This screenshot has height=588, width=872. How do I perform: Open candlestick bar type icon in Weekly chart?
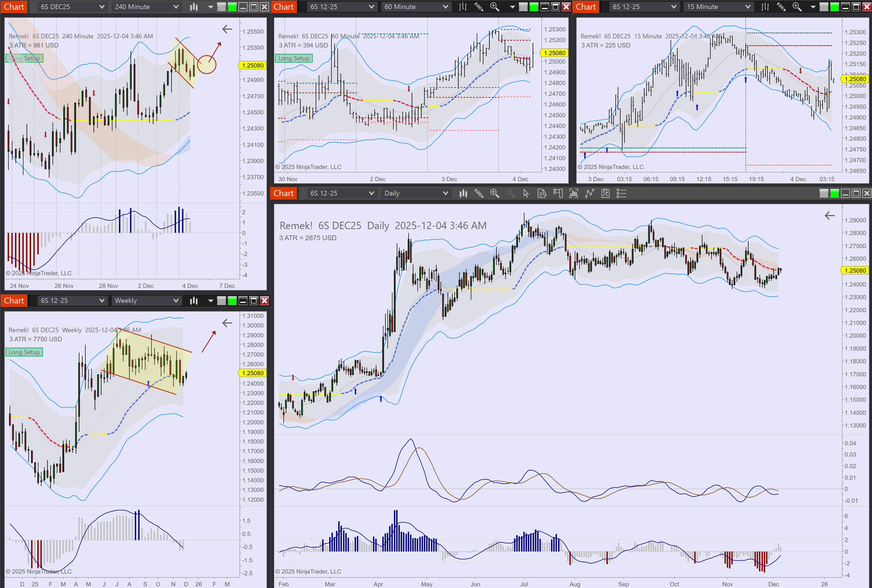tap(194, 300)
